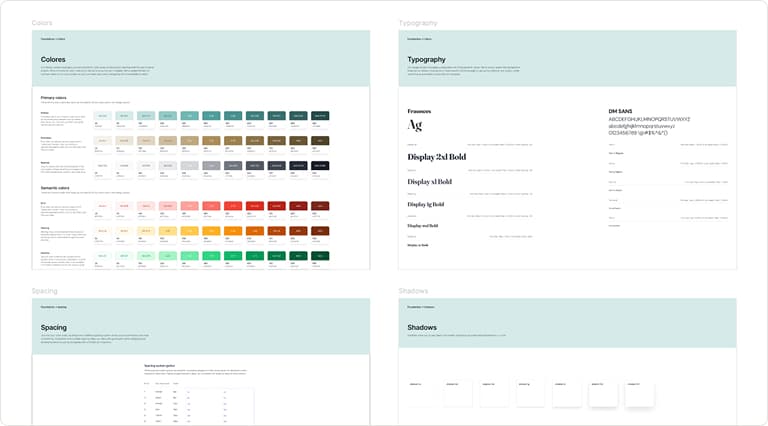Select the faint 'Spacing' frame label above the frame

pyautogui.click(x=45, y=291)
